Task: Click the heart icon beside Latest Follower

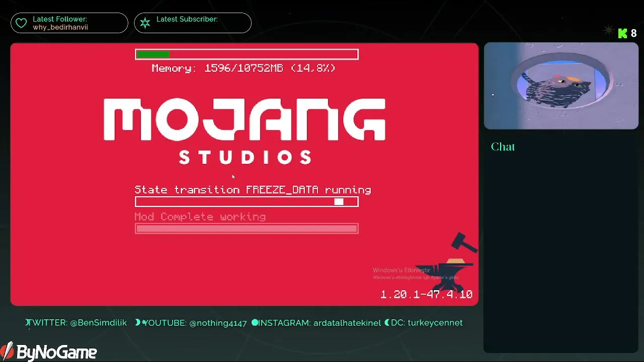Action: point(21,23)
